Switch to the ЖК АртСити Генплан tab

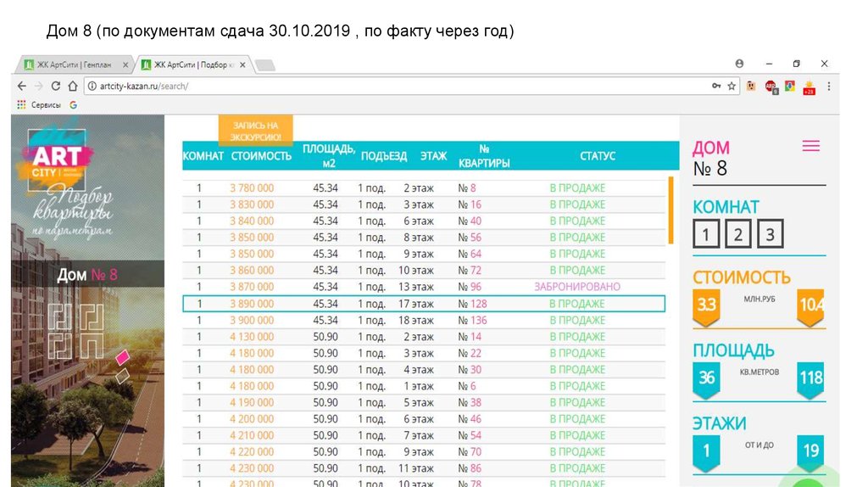pyautogui.click(x=75, y=64)
